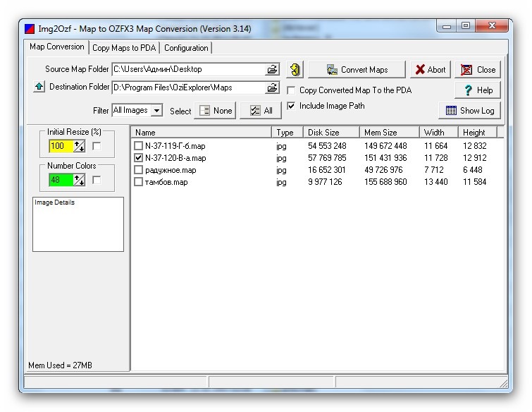
Task: Click disk size 54 553 248
Action: pos(327,146)
